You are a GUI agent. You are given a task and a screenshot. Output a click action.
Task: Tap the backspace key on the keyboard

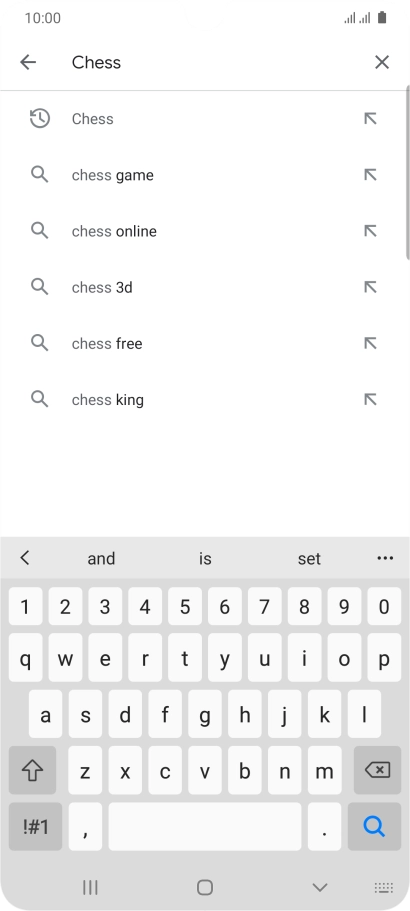point(377,770)
